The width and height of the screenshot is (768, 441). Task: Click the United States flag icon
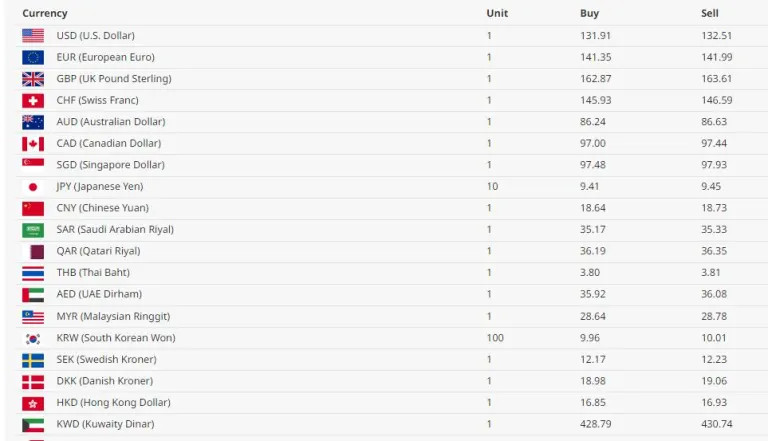[x=33, y=36]
